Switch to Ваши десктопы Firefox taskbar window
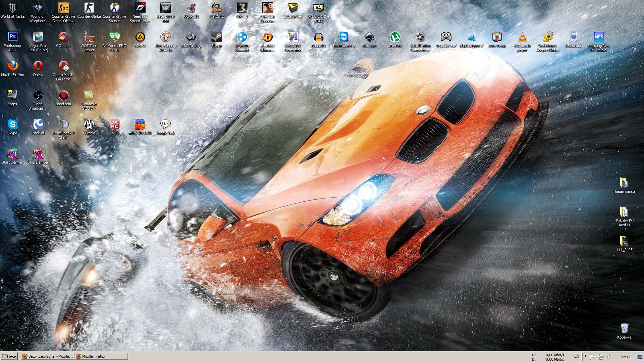Screen dimensions: 644x362 click(x=47, y=356)
